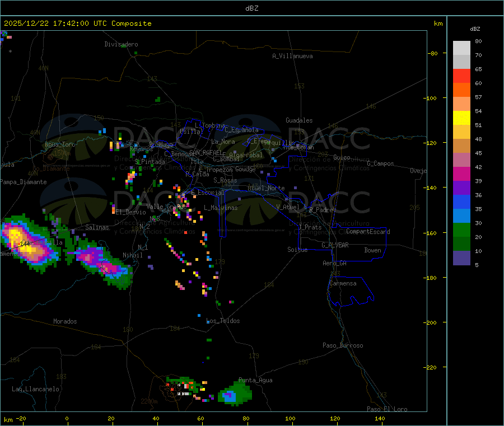
Task: Click the SAN_RAFAEL city label
Action: tap(206, 152)
